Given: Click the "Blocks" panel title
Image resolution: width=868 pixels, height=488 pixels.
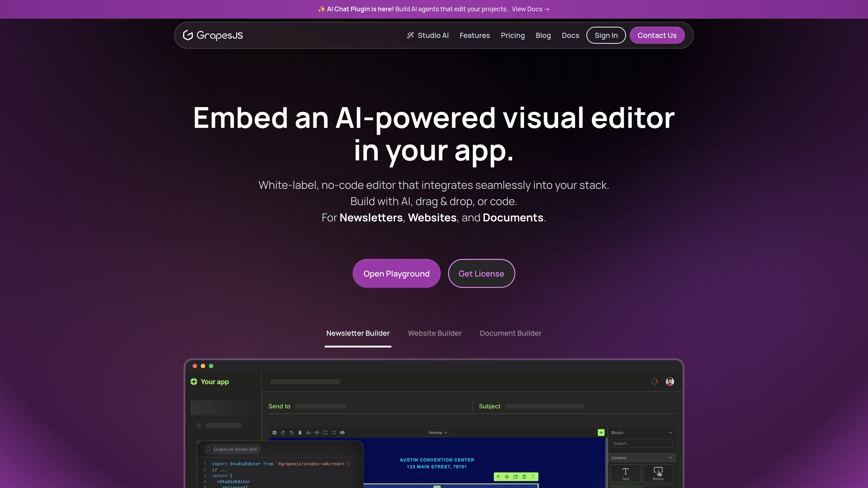Looking at the screenshot, I should click(x=617, y=433).
